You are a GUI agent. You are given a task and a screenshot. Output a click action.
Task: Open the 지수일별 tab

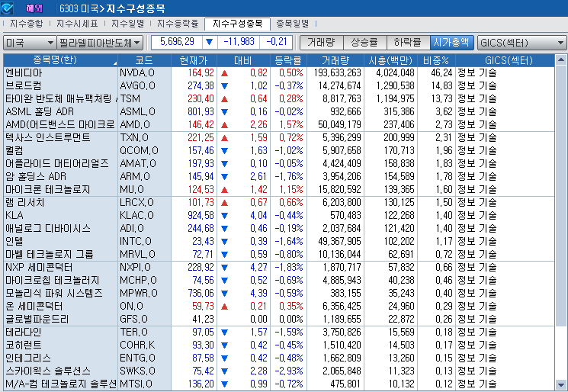(x=127, y=24)
